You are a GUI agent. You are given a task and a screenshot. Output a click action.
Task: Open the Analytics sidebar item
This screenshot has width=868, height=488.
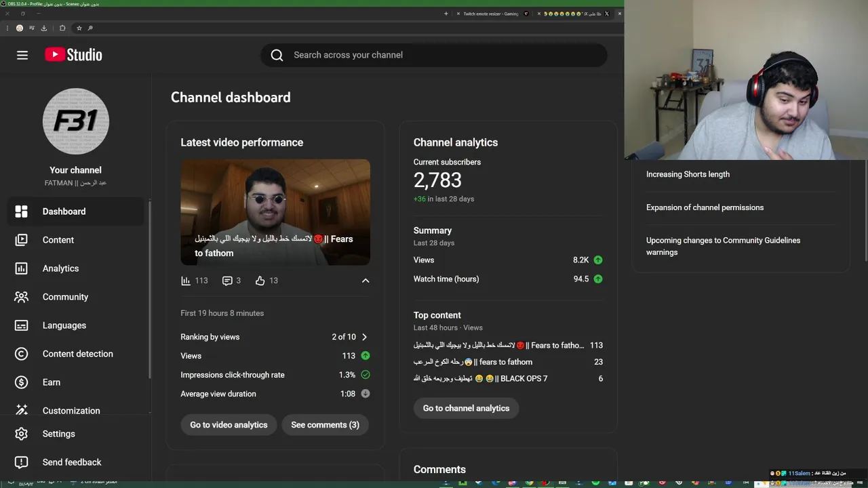click(76, 268)
